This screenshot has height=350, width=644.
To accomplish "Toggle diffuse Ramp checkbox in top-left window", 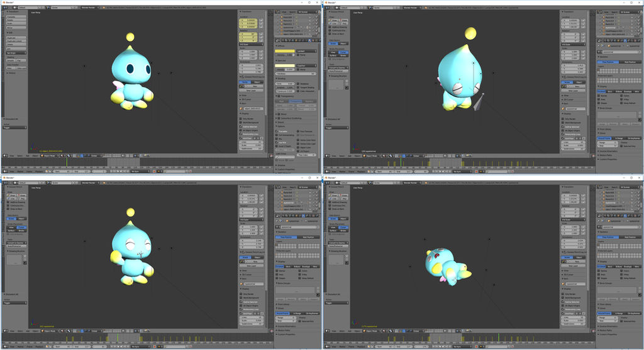I will (298, 55).
